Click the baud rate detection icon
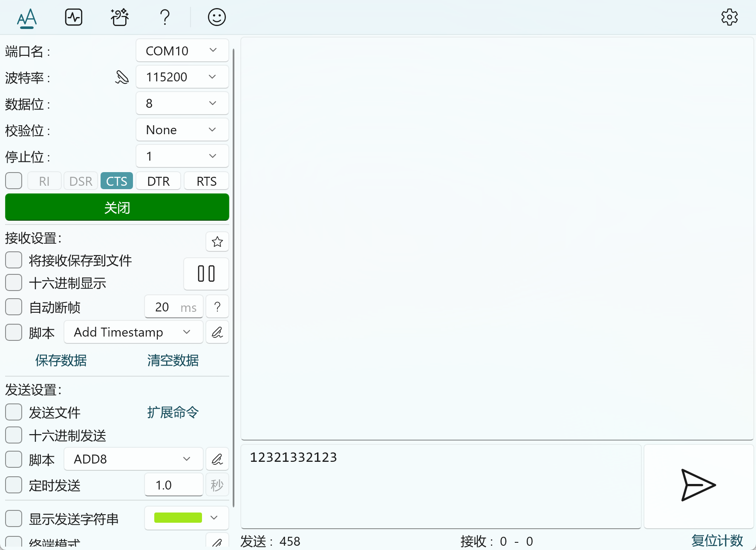Viewport: 756px width, 550px height. point(122,77)
